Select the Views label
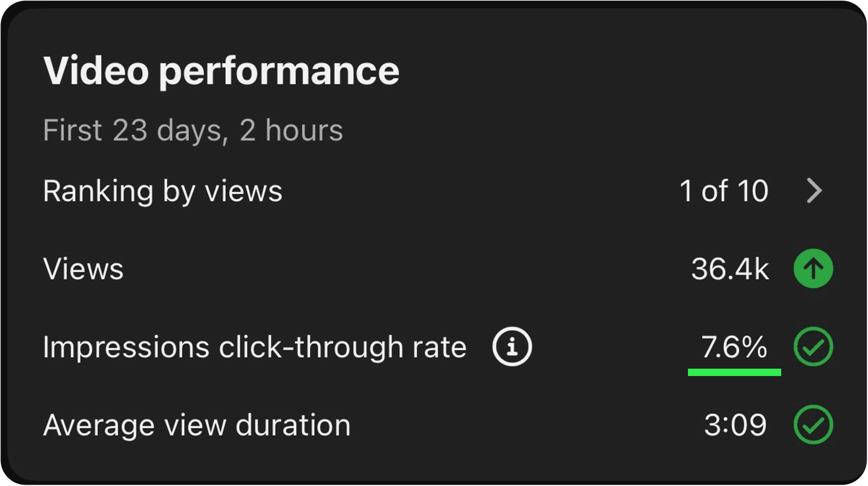 click(x=84, y=268)
